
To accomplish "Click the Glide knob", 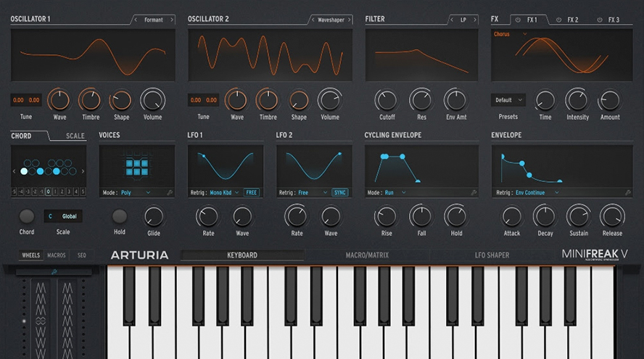I will [154, 216].
